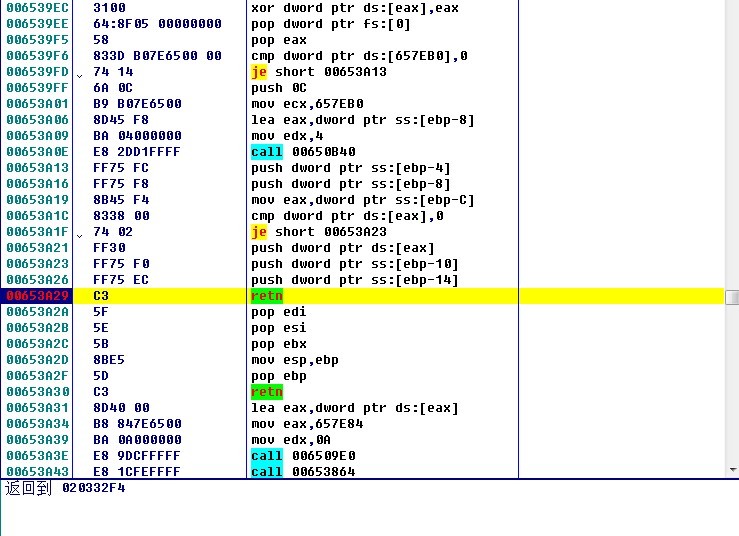Click 'push dword ptr ds:[eax]' instruction
Screen dimensions: 739x536
click(x=343, y=248)
